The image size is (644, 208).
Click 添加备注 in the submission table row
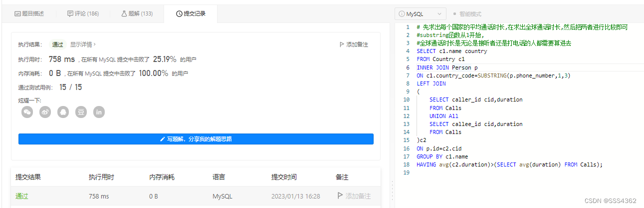[354, 196]
